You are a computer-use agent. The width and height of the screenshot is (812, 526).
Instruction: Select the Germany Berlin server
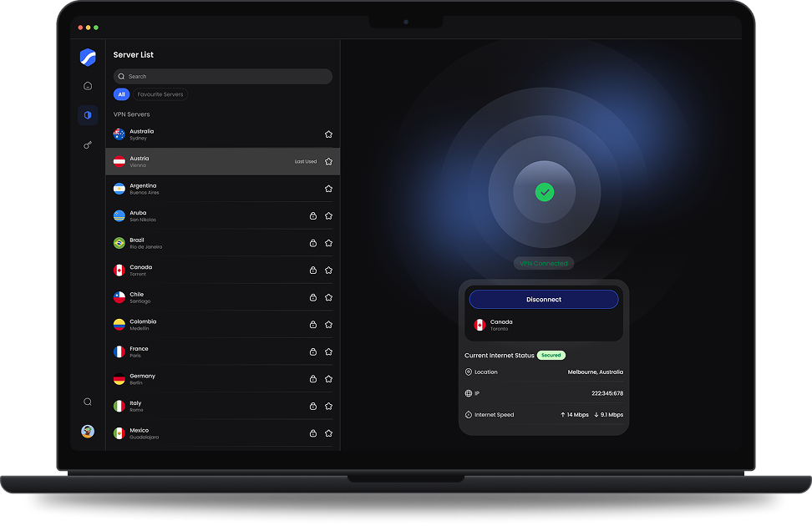tap(223, 379)
